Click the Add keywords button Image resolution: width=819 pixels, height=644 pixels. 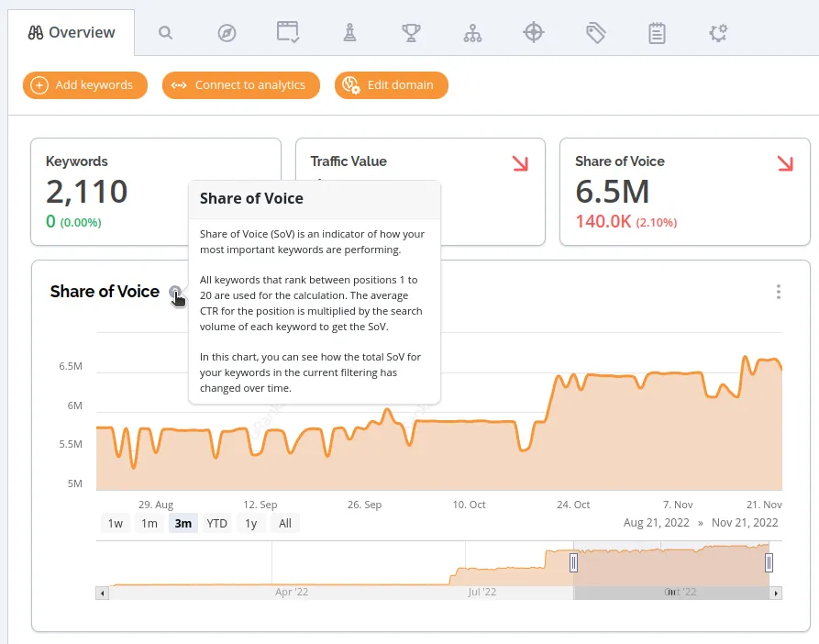[84, 85]
